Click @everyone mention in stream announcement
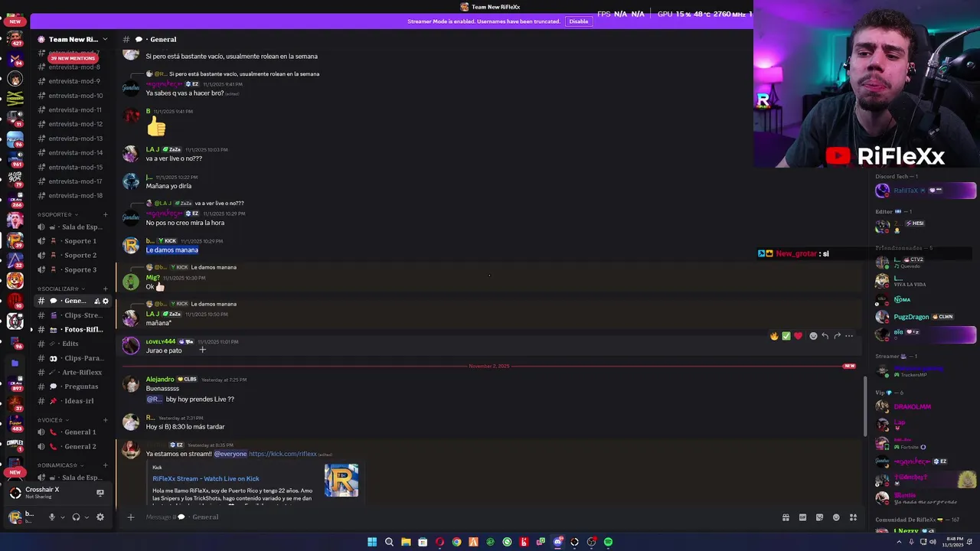This screenshot has height=551, width=980. (230, 454)
